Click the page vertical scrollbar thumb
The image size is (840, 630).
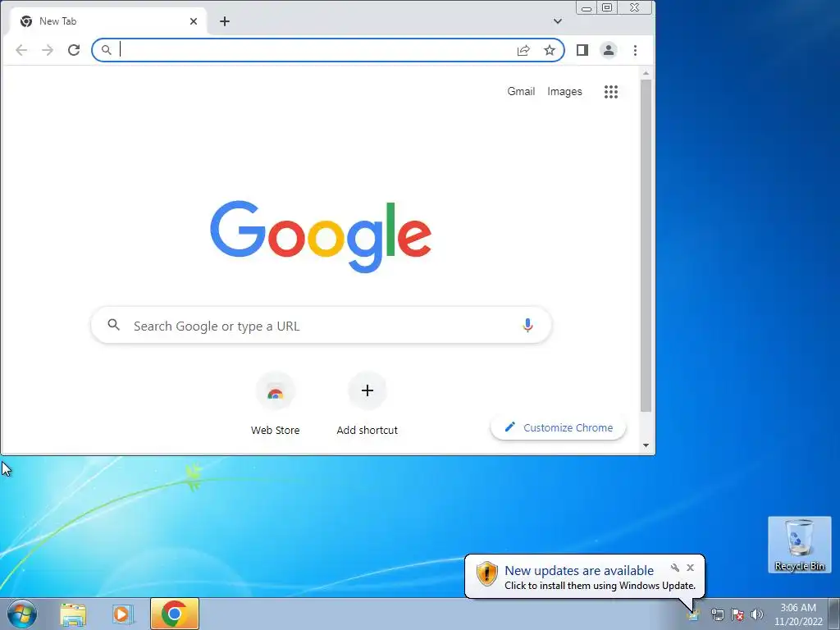pos(646,245)
